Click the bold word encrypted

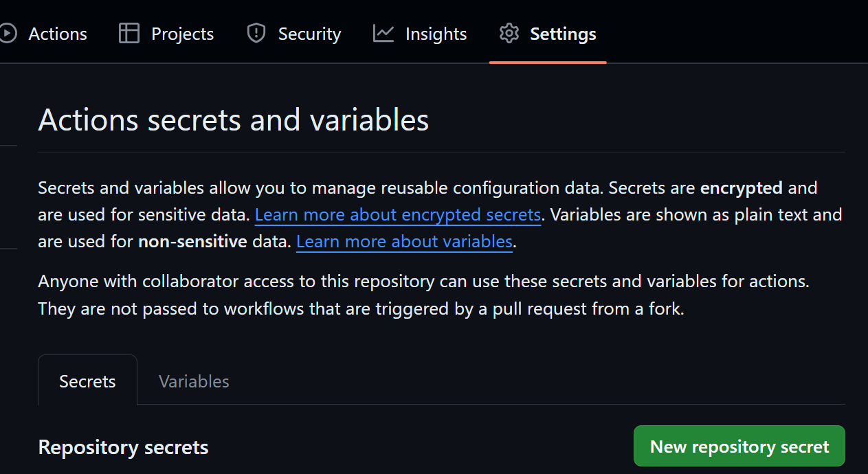coord(741,188)
